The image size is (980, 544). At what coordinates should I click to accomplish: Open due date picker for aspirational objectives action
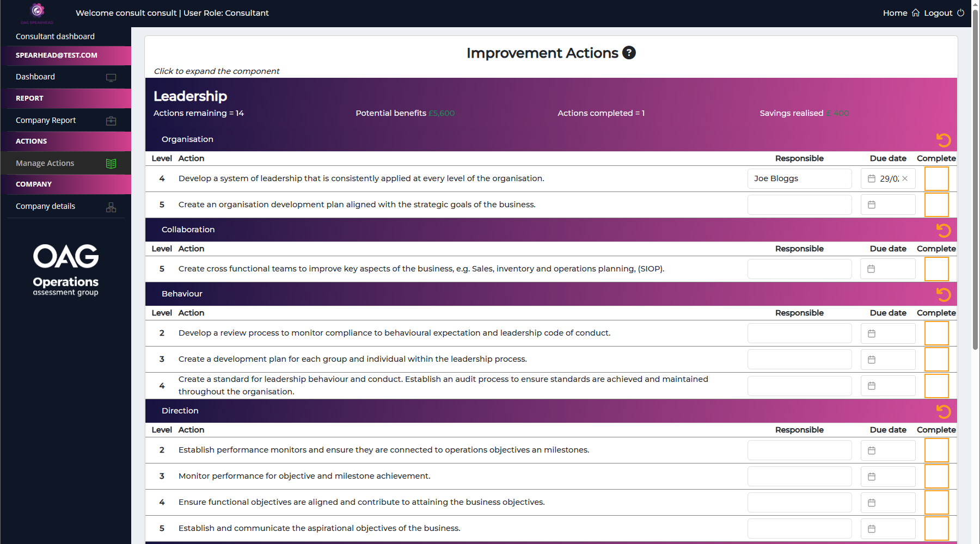point(872,529)
